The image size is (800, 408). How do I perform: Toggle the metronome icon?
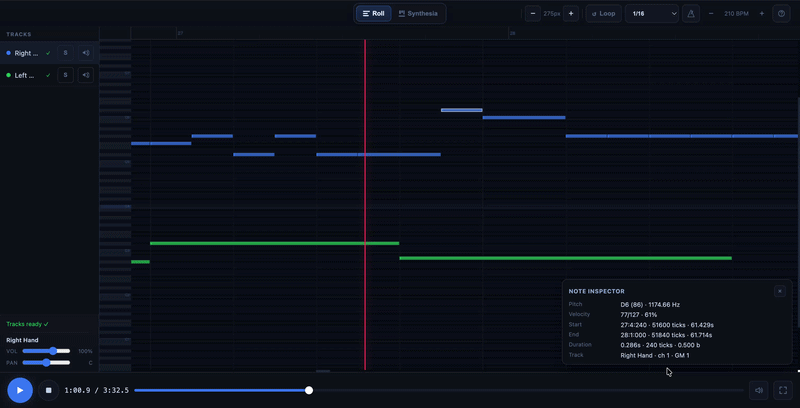691,14
